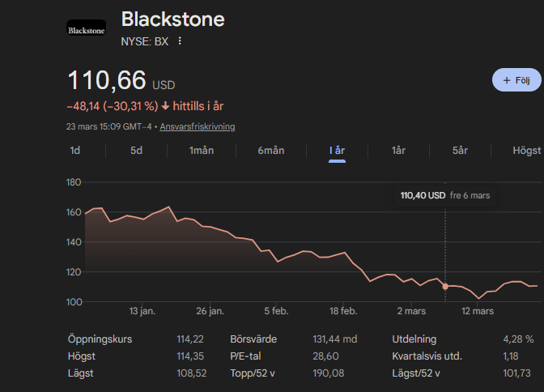Choose the 5år range tab
544x392 pixels.
(x=460, y=151)
